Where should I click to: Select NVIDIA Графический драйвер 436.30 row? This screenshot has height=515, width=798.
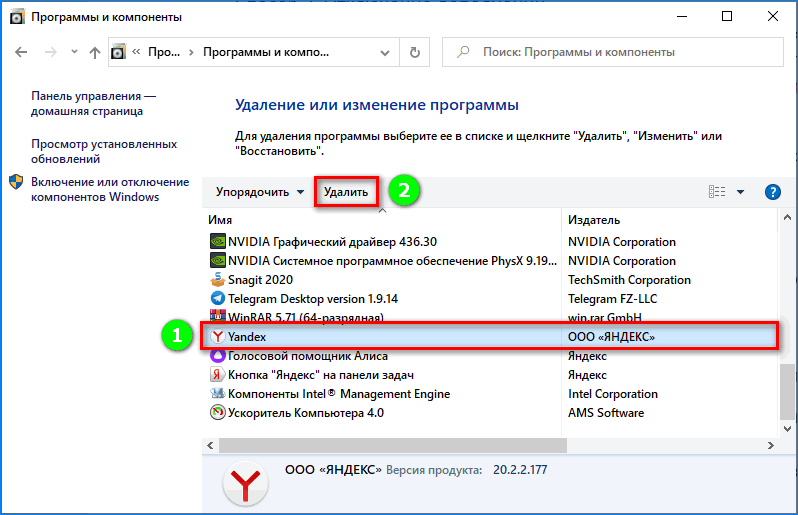pyautogui.click(x=332, y=242)
